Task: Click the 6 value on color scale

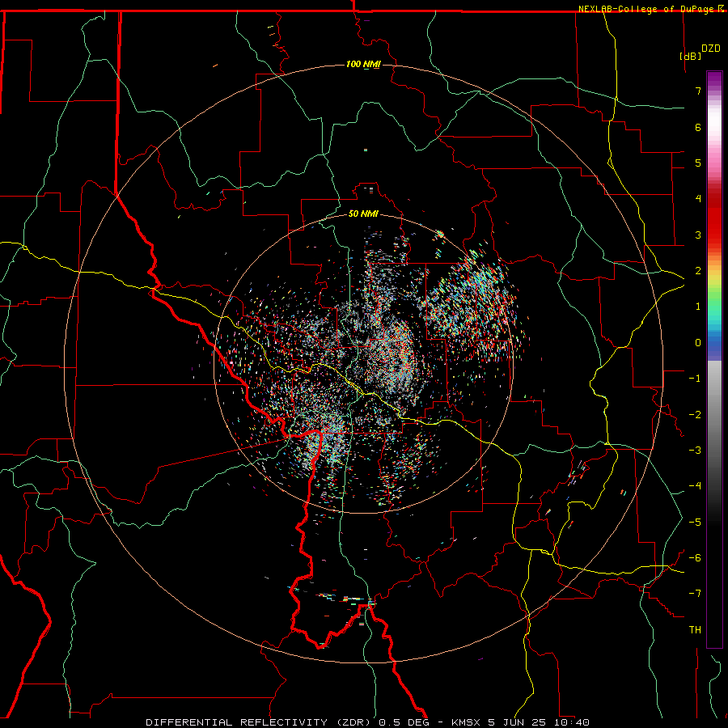Action: click(x=698, y=127)
